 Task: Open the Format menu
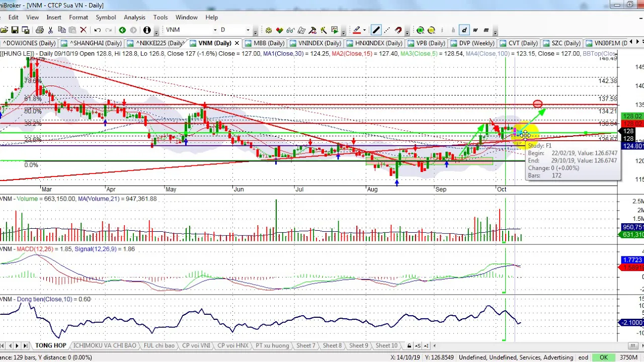78,17
